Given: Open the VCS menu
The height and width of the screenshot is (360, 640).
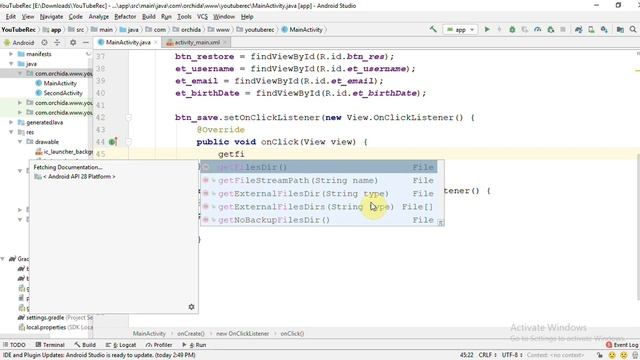Looking at the screenshot, I should pos(202,17).
